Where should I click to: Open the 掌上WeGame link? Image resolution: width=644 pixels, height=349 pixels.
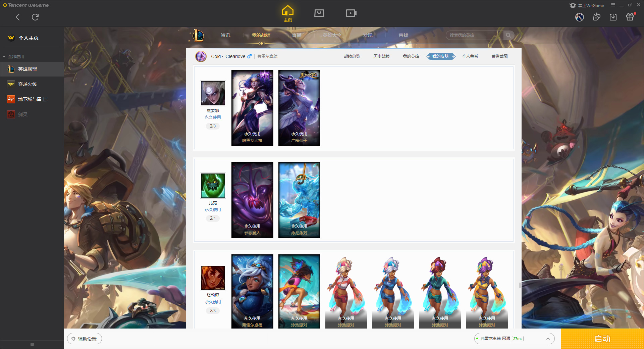587,5
